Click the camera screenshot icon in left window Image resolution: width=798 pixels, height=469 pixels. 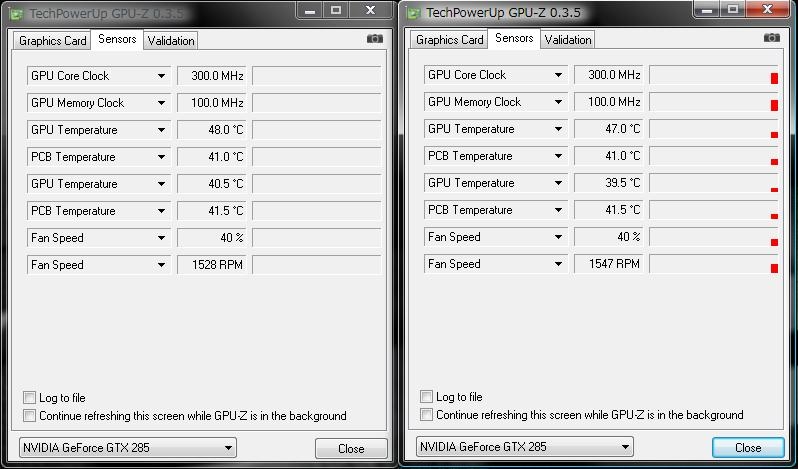tap(375, 39)
